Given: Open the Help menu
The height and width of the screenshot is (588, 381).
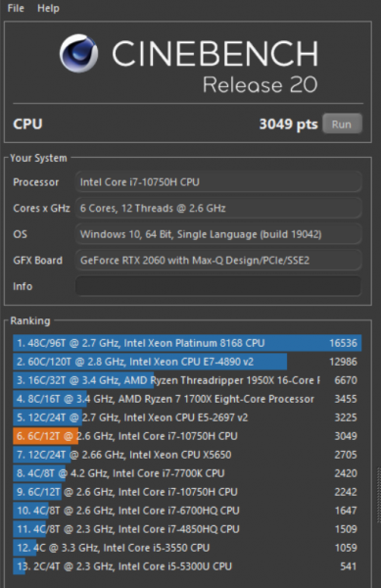Looking at the screenshot, I should (x=48, y=8).
